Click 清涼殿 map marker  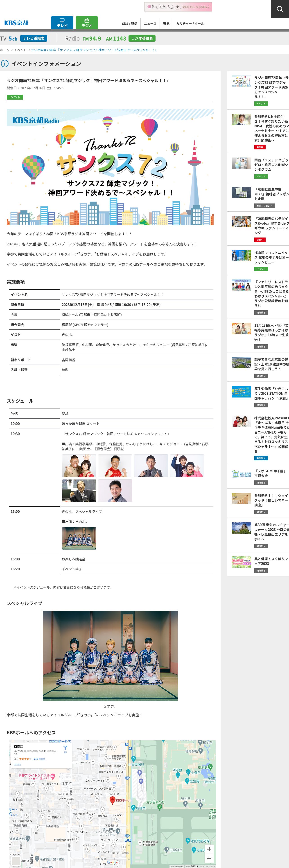pyautogui.click(x=178, y=775)
